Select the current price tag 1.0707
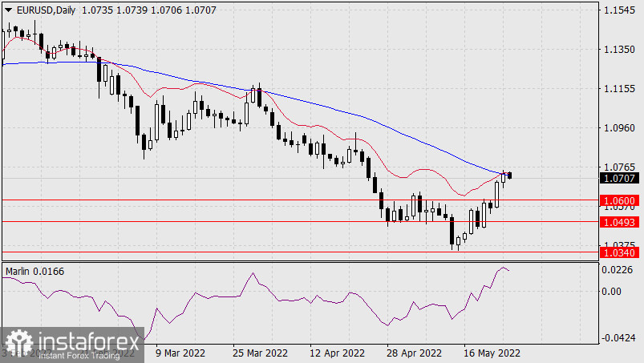The image size is (644, 363). pyautogui.click(x=620, y=178)
